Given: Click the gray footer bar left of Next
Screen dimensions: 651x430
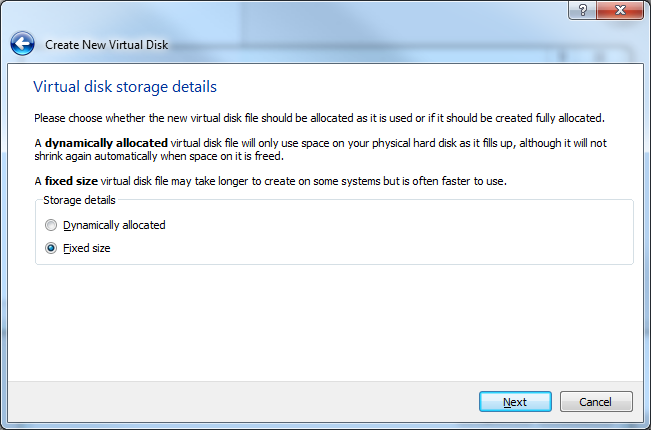Looking at the screenshot, I should click(x=240, y=402).
